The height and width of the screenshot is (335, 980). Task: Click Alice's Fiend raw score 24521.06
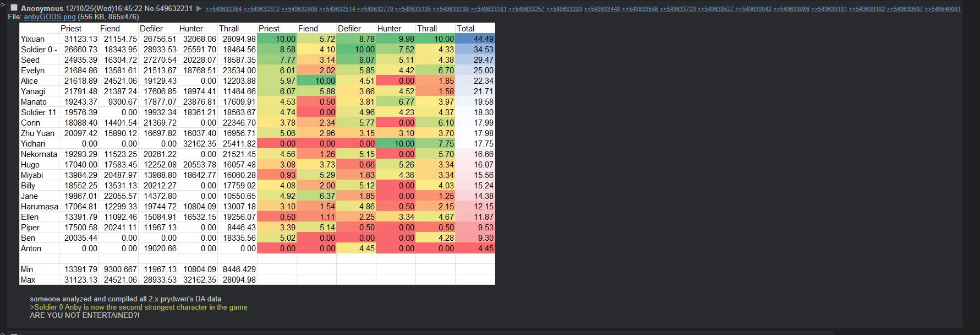coord(120,81)
